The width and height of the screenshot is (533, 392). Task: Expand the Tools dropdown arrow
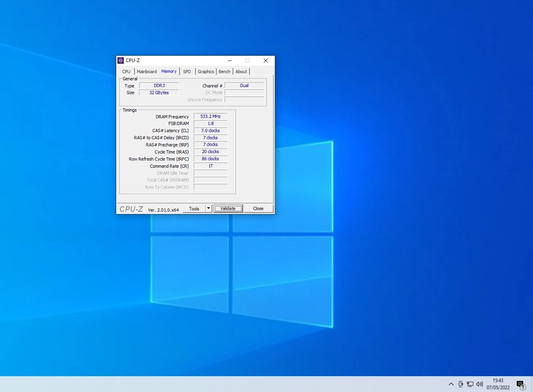(x=209, y=208)
